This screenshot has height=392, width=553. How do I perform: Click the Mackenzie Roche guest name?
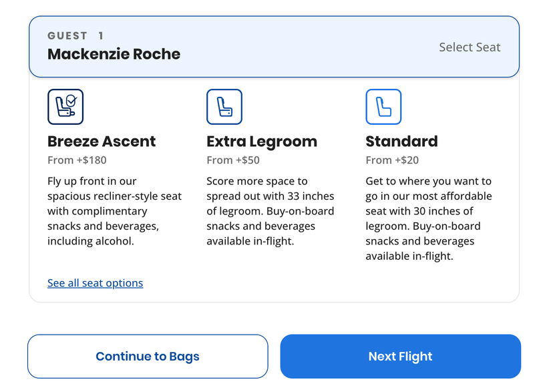(x=114, y=54)
